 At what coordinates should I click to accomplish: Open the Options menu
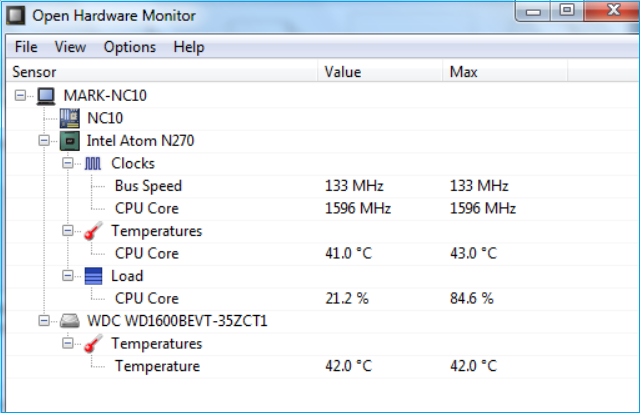[130, 47]
